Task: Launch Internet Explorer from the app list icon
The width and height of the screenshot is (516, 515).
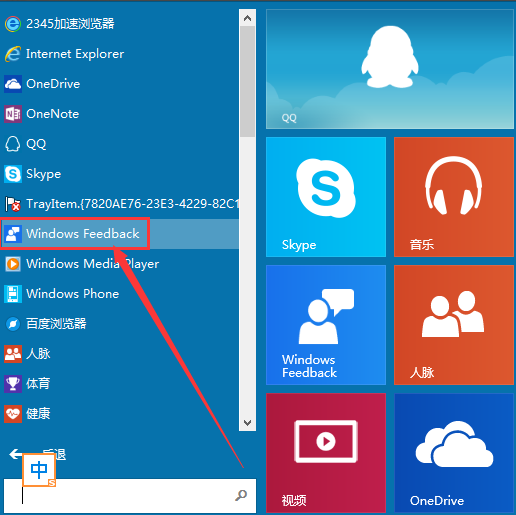Action: click(13, 54)
